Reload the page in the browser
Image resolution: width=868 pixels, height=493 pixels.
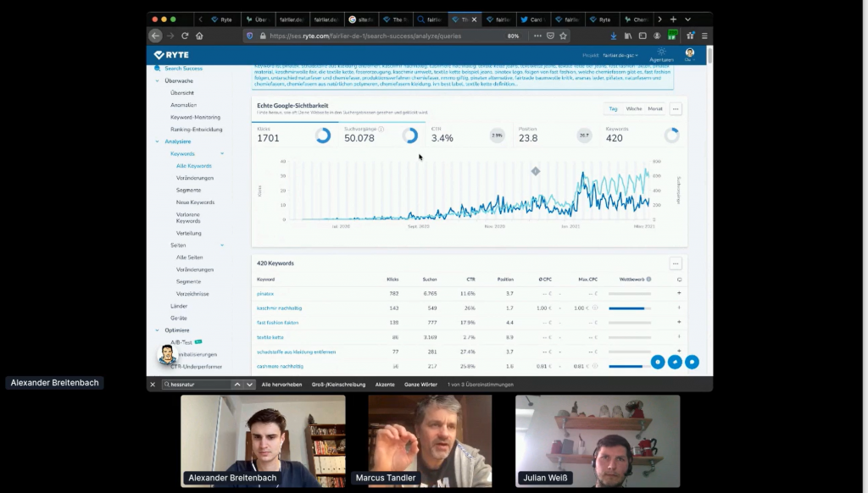coord(185,36)
